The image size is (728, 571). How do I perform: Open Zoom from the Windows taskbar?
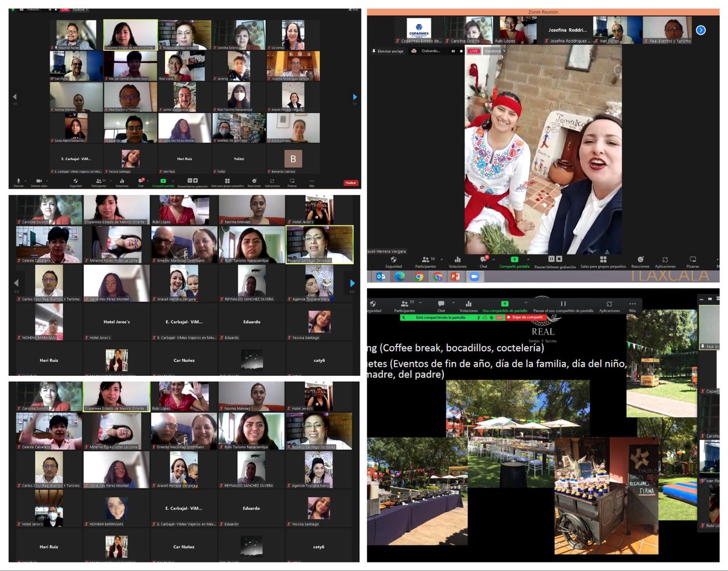[x=474, y=277]
